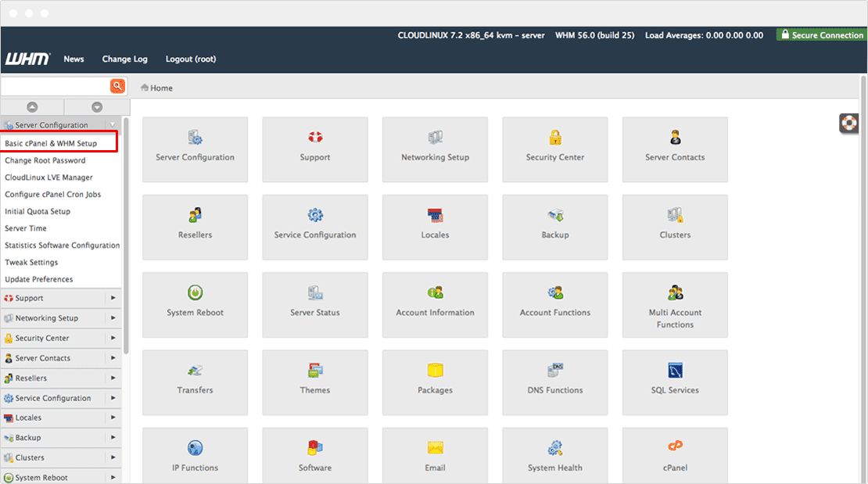The height and width of the screenshot is (484, 868).
Task: Click the orange search magnifier button
Action: click(x=117, y=86)
